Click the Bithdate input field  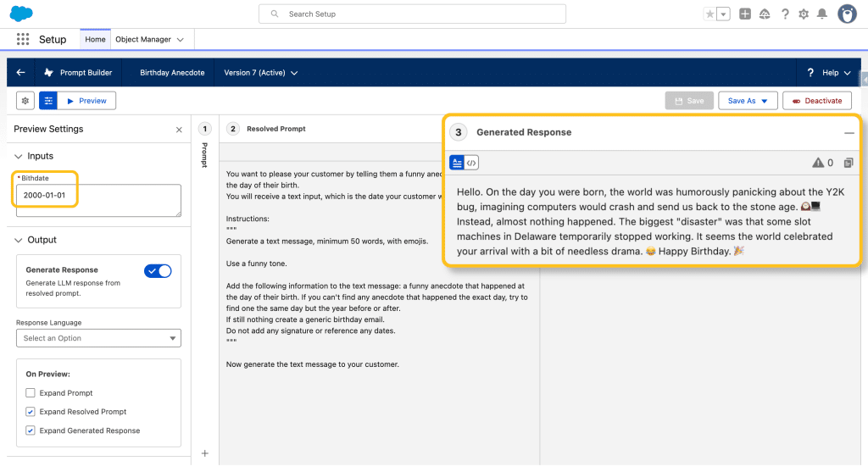[98, 201]
